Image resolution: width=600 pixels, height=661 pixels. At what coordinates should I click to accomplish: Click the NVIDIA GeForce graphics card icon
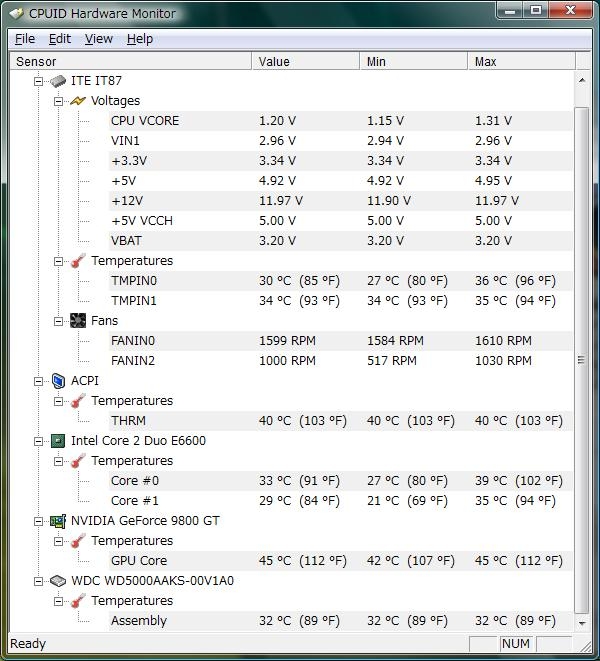[58, 521]
